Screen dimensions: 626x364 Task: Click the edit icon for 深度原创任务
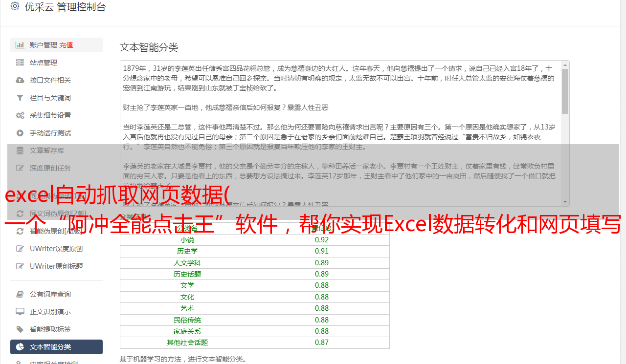[x=20, y=168]
